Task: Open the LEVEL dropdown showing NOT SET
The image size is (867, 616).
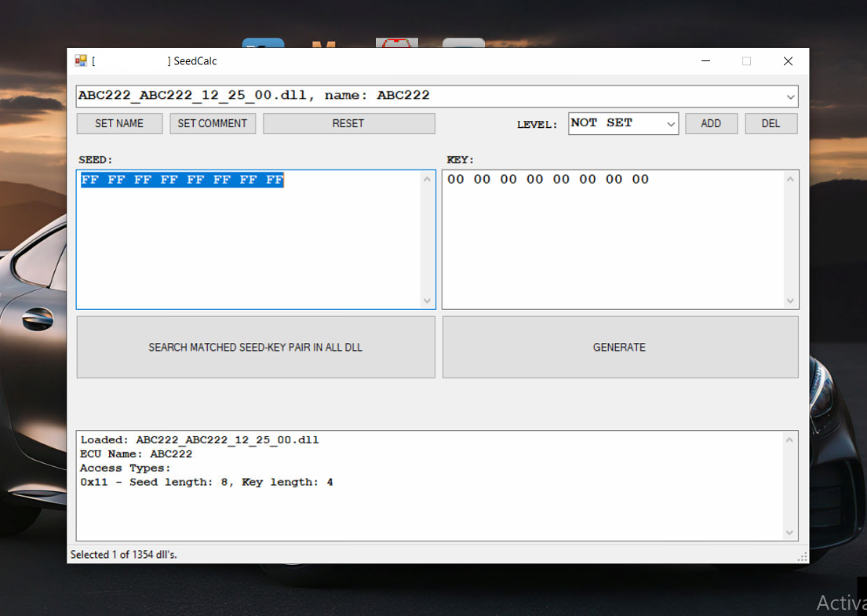Action: coord(670,124)
